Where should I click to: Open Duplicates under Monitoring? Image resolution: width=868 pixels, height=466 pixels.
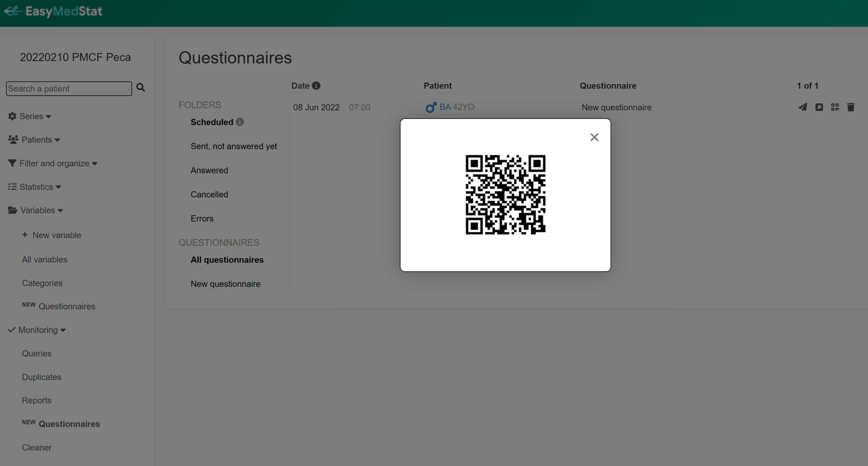coord(42,377)
